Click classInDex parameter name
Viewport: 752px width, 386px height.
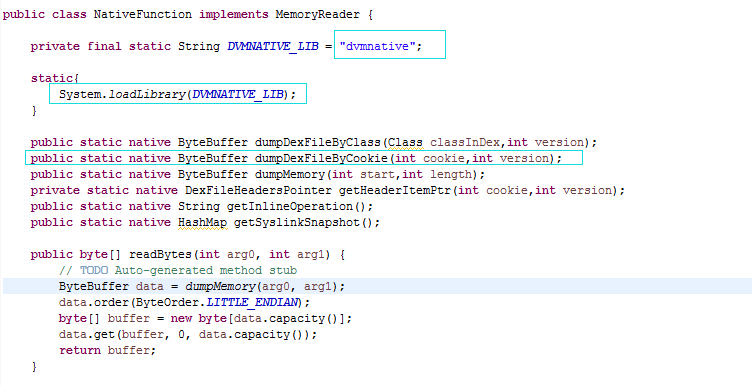[465, 142]
